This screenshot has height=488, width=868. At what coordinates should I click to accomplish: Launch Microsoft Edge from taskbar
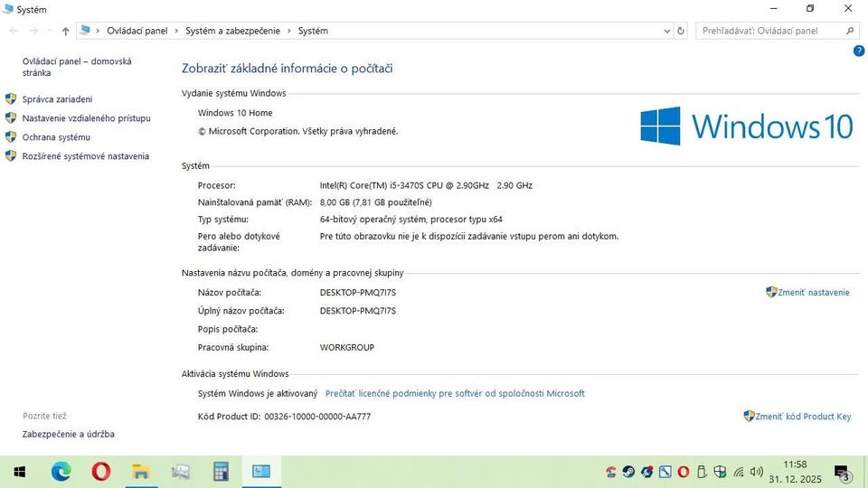(x=61, y=472)
